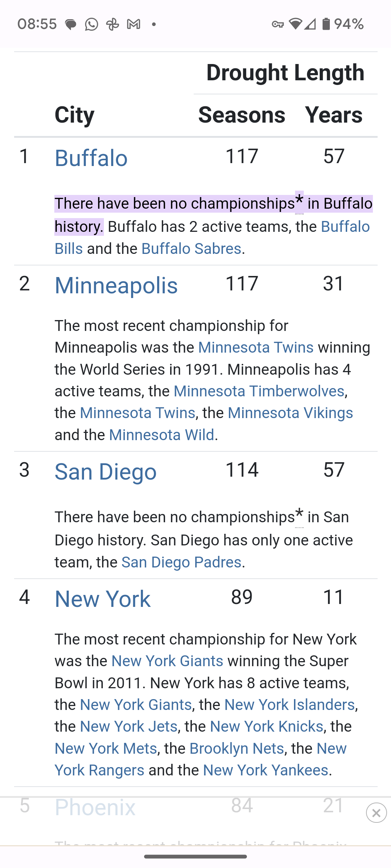Open the Brooklyn Nets team link
Image resolution: width=391 pixels, height=868 pixels.
click(236, 748)
